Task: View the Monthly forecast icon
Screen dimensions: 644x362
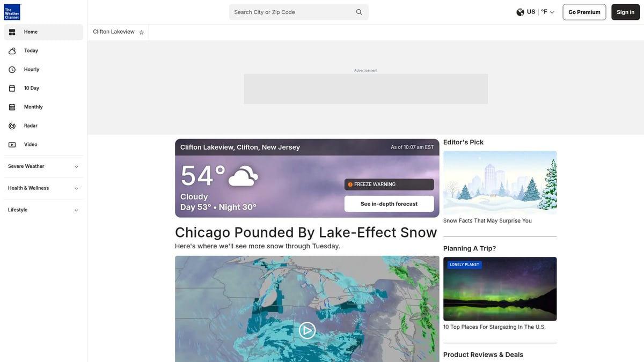Action: coord(12,107)
